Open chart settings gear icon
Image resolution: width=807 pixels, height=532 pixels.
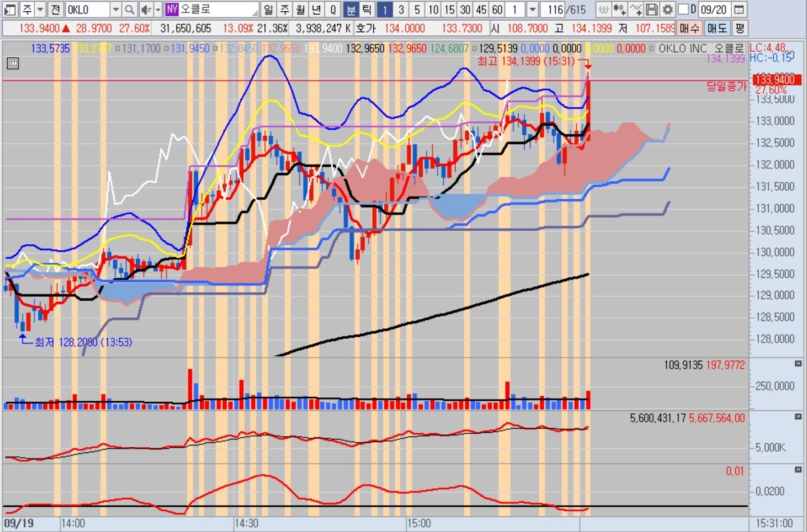[x=667, y=10]
